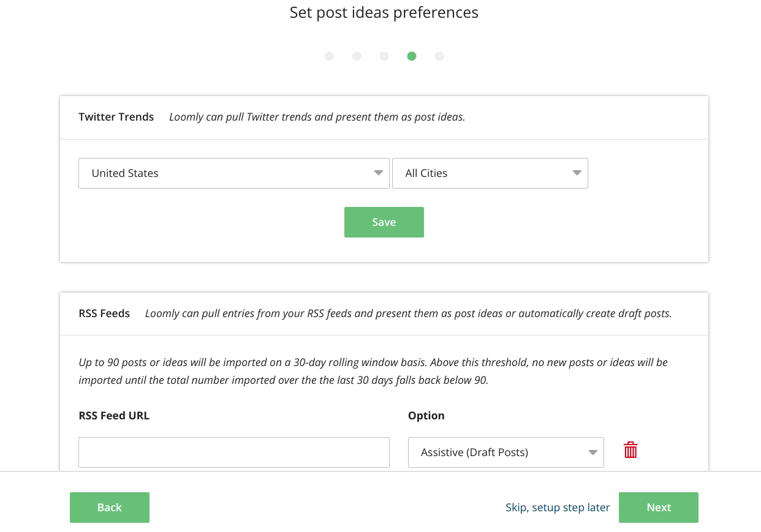Screen dimensions: 761x532
Task: Click the Twitter Trends section heading
Action: coord(116,117)
